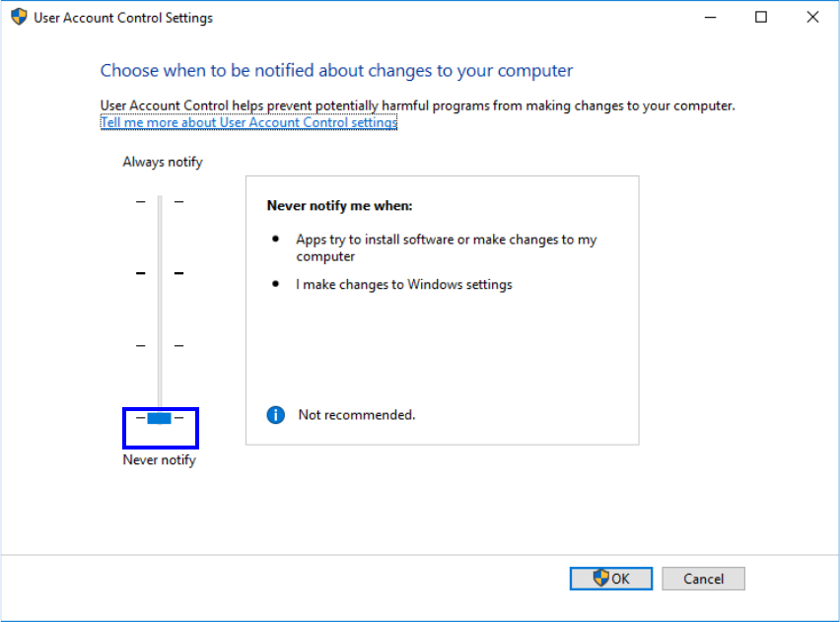Click the 'Always notify' label
The height and width of the screenshot is (622, 840).
pos(163,162)
